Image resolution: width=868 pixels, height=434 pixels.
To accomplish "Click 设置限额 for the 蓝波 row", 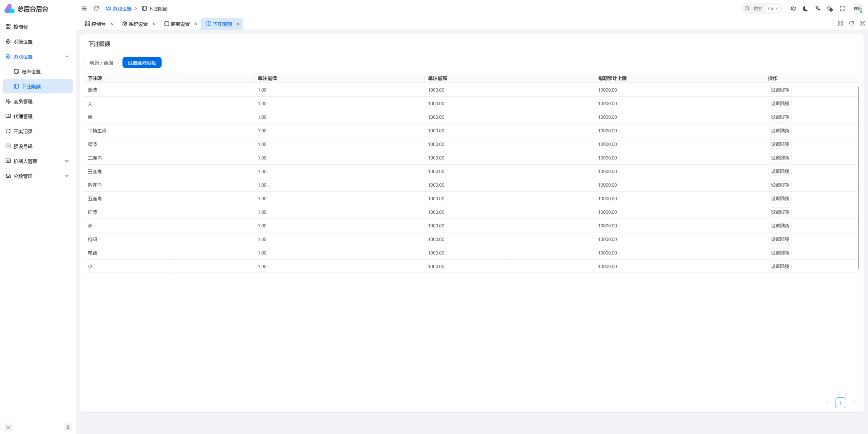I will 780,90.
